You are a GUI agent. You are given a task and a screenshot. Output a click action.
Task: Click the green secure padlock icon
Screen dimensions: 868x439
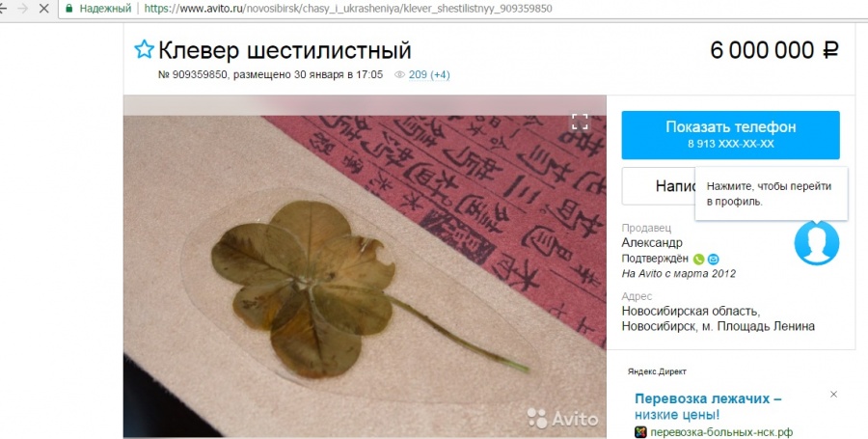(x=69, y=9)
